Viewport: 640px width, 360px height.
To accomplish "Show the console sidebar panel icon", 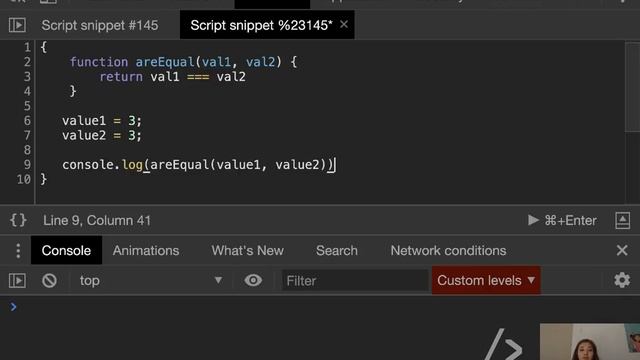I will [x=17, y=281].
